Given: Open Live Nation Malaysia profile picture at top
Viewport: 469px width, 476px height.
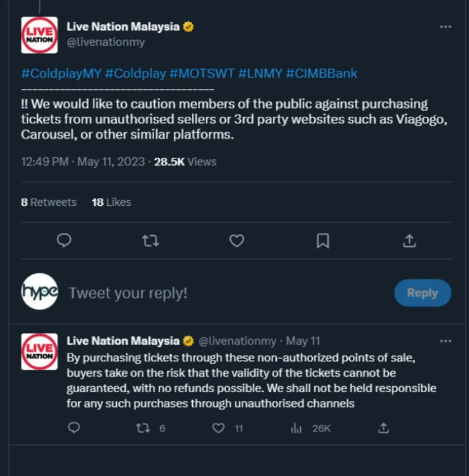Looking at the screenshot, I should pos(40,35).
